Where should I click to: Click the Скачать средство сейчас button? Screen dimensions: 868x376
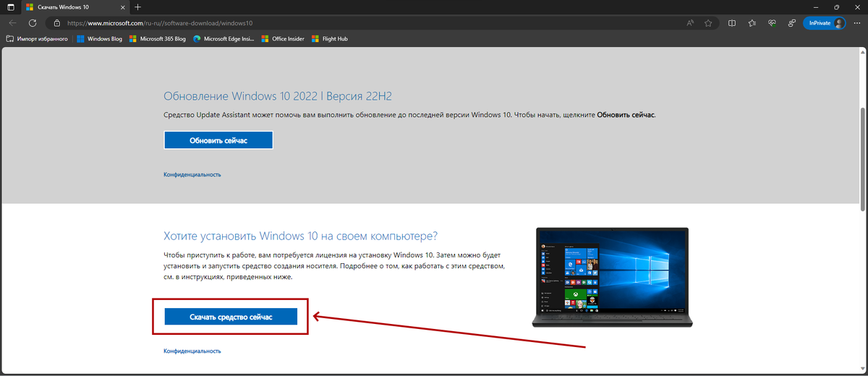(x=231, y=317)
